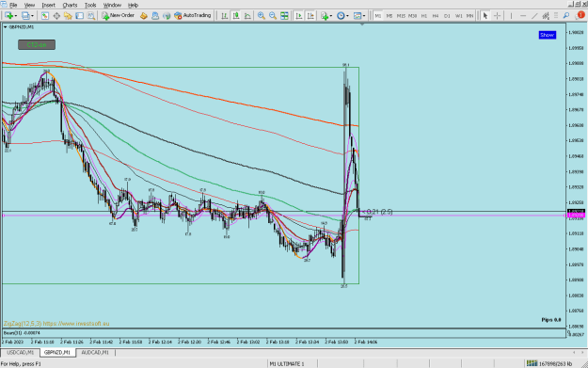588x368 pixels.
Task: Open the Window menu
Action: [x=112, y=5]
